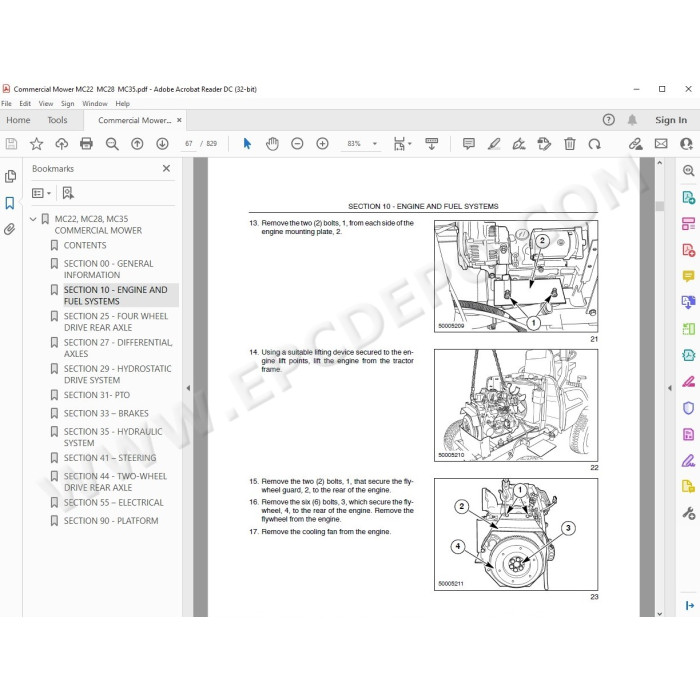
Task: Toggle the Bookmarks panel icon
Action: [10, 203]
